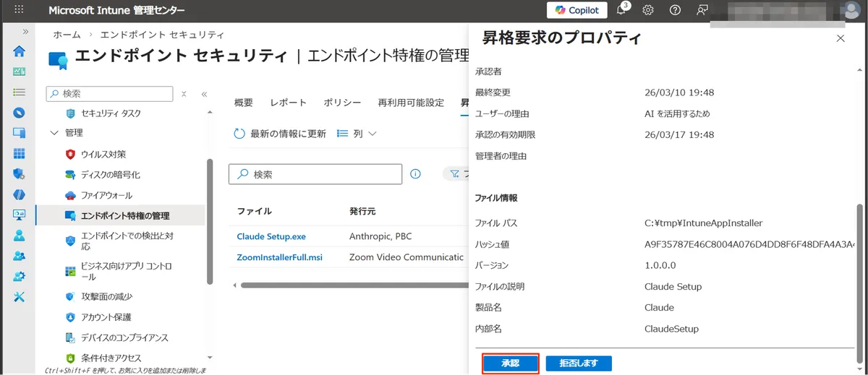Collapse the sidebar menu double-chevron

[204, 94]
